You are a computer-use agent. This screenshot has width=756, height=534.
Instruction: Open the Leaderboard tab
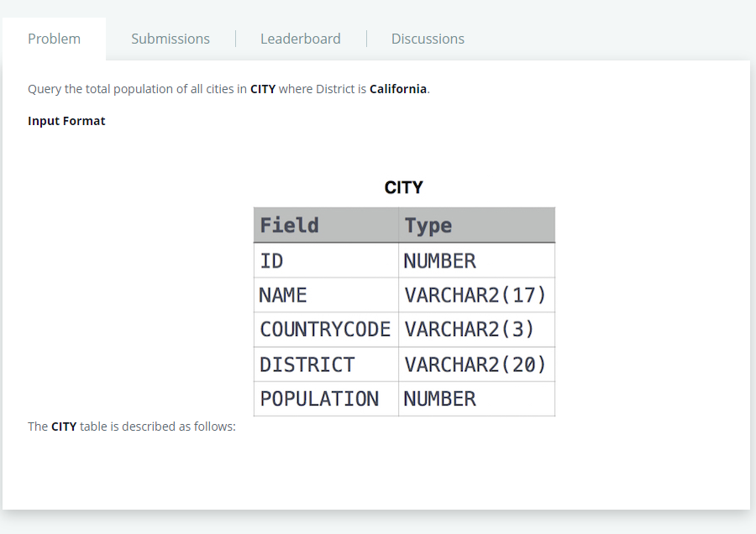pos(301,39)
